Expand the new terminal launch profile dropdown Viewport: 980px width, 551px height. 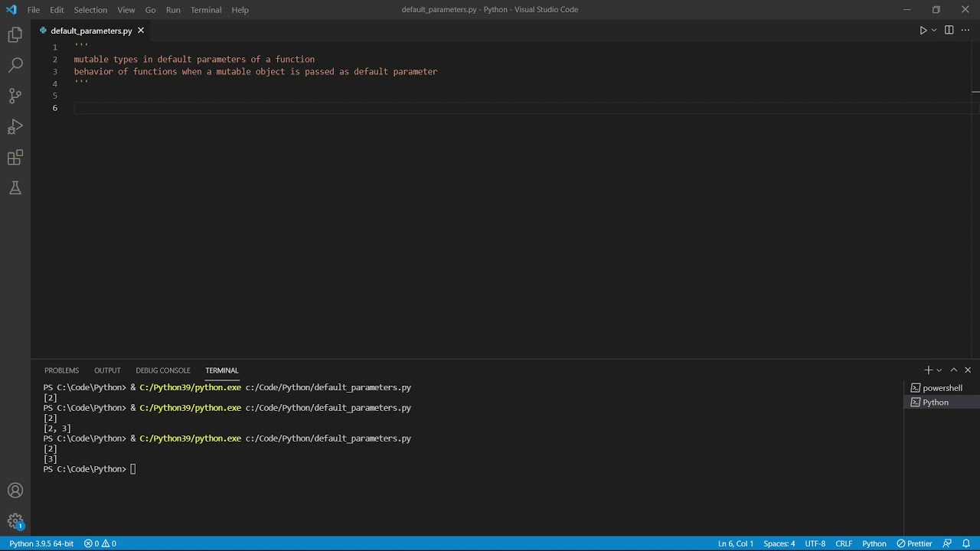[939, 370]
